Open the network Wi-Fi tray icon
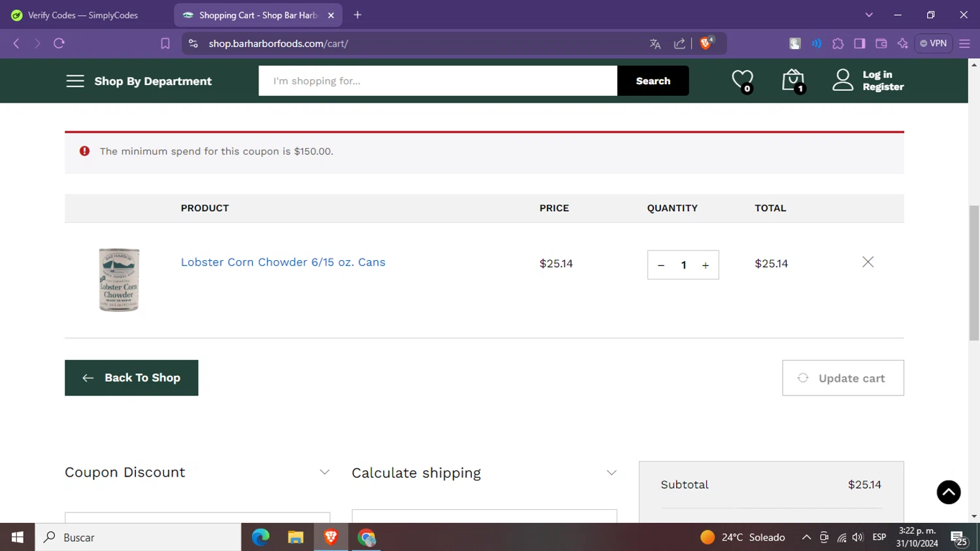 (841, 537)
